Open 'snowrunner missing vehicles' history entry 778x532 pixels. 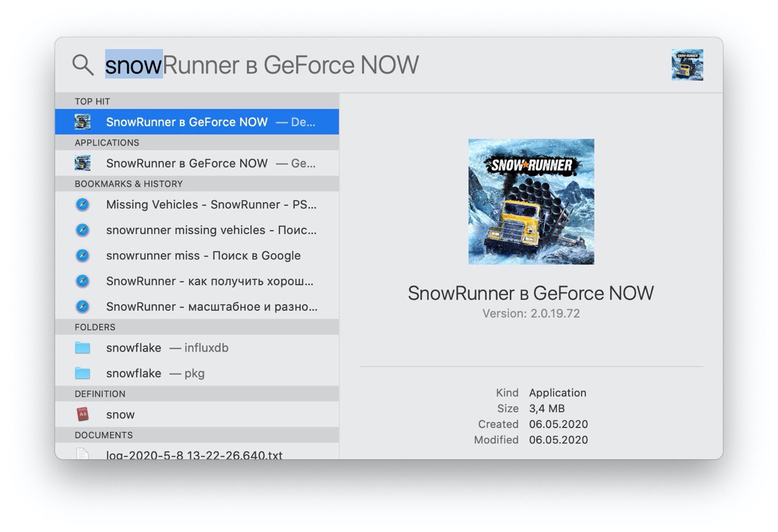(197, 230)
